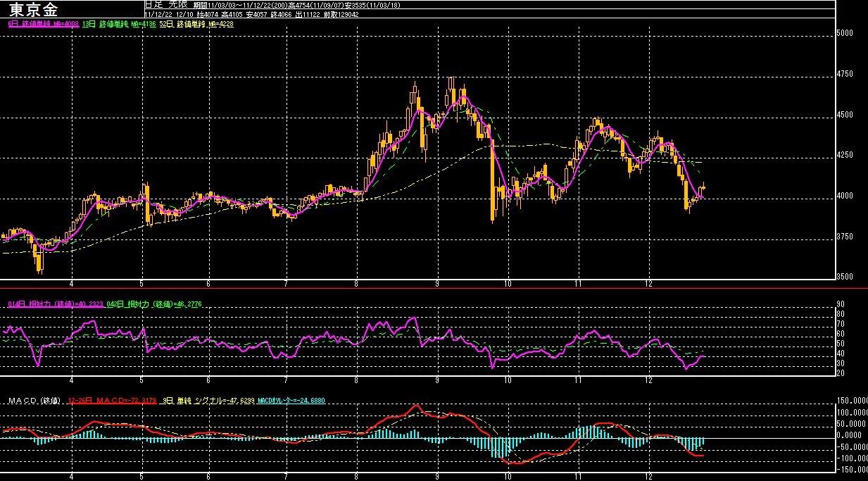
Task: Select the 52日 終値単純 MA=4228 legend
Action: click(x=196, y=23)
